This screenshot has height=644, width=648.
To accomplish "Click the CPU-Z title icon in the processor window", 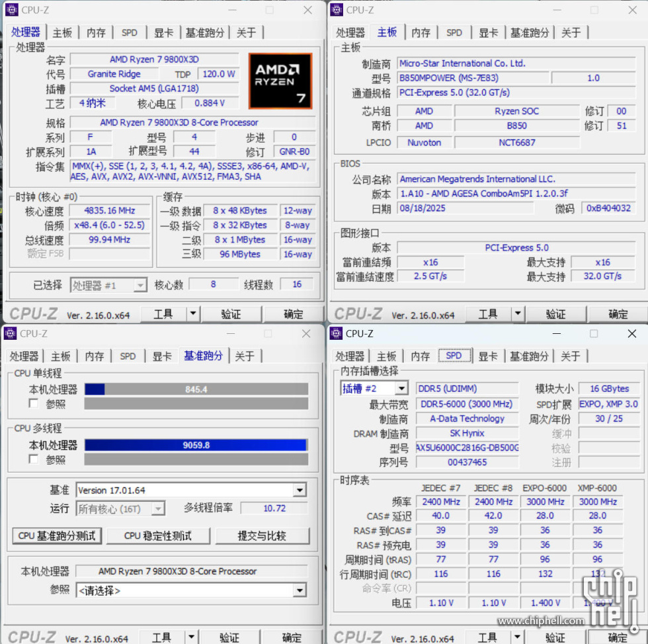I will [x=11, y=10].
